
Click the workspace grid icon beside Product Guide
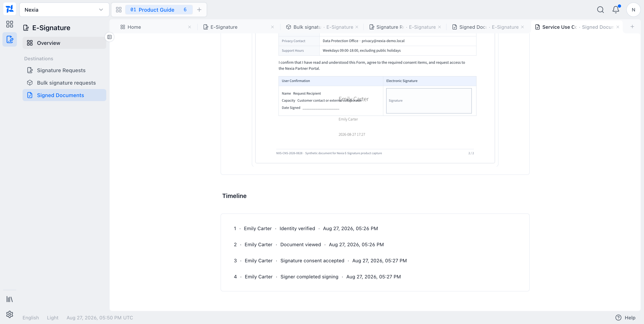[x=119, y=10]
